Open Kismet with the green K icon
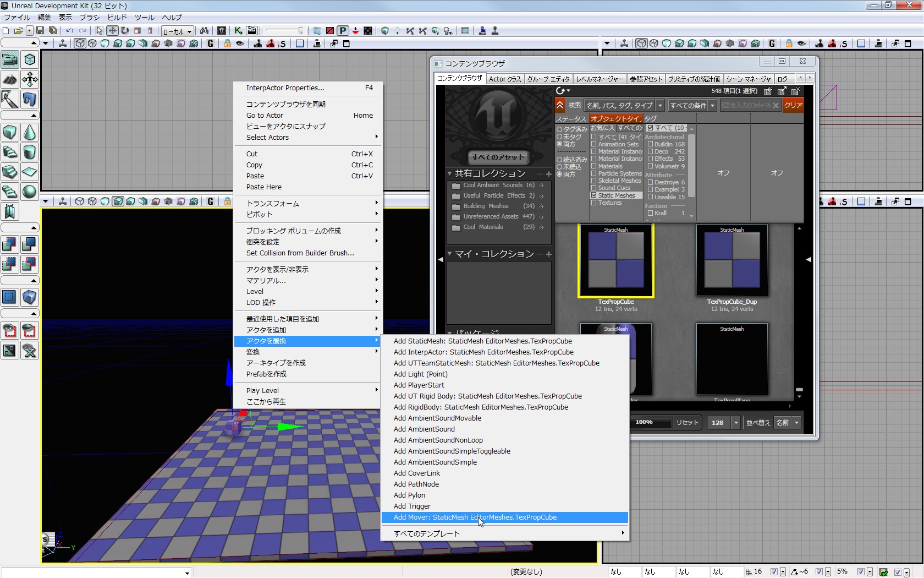 click(x=238, y=31)
